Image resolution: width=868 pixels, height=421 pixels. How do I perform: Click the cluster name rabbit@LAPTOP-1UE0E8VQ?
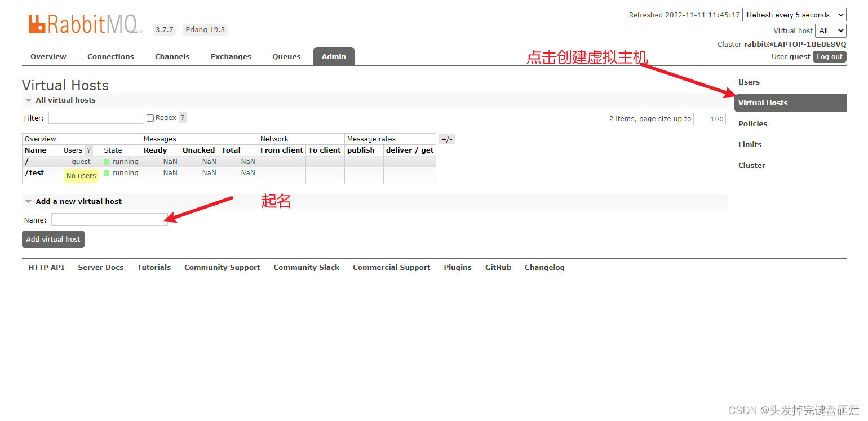coord(795,45)
